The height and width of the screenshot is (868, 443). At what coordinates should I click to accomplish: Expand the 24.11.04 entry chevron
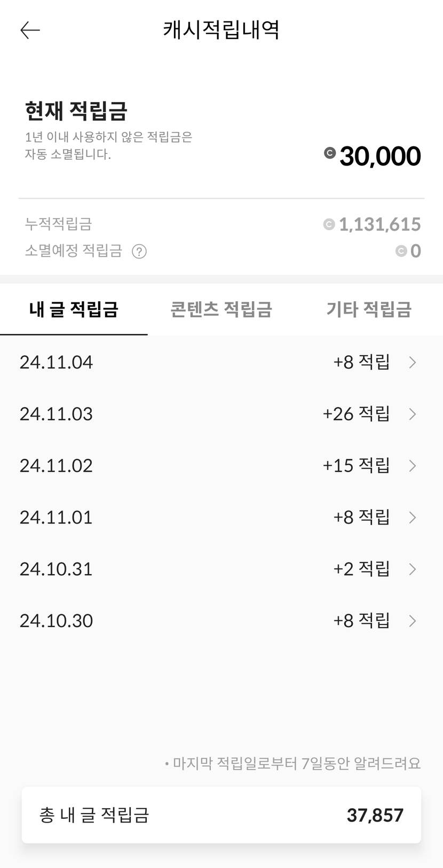412,363
